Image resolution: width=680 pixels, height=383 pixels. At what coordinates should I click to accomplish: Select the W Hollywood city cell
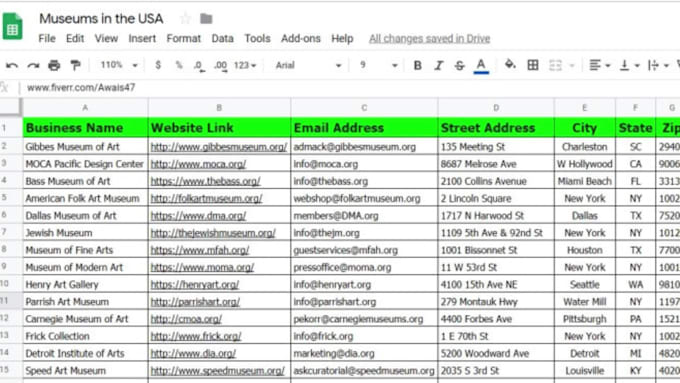point(585,164)
